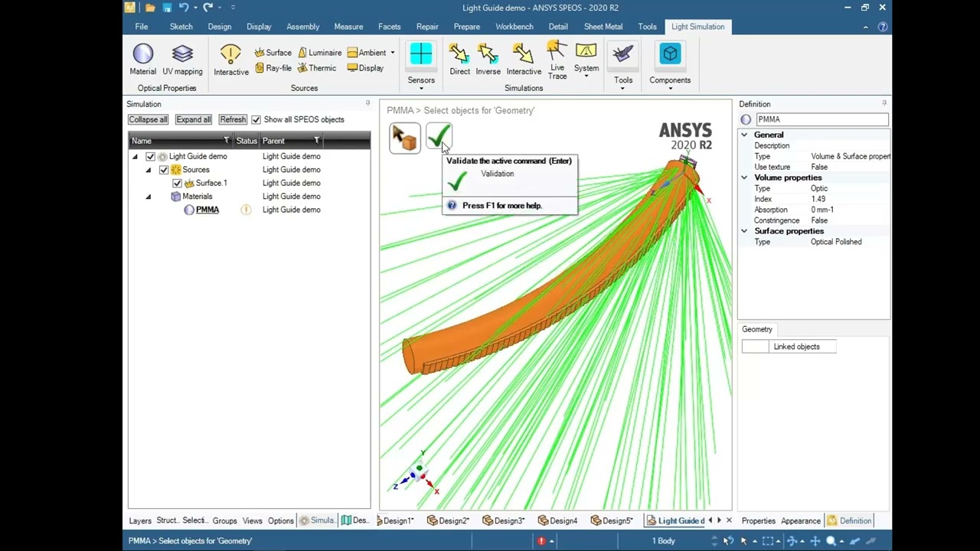The image size is (980, 551).
Task: Open the Measure ribbon tab
Action: click(348, 27)
